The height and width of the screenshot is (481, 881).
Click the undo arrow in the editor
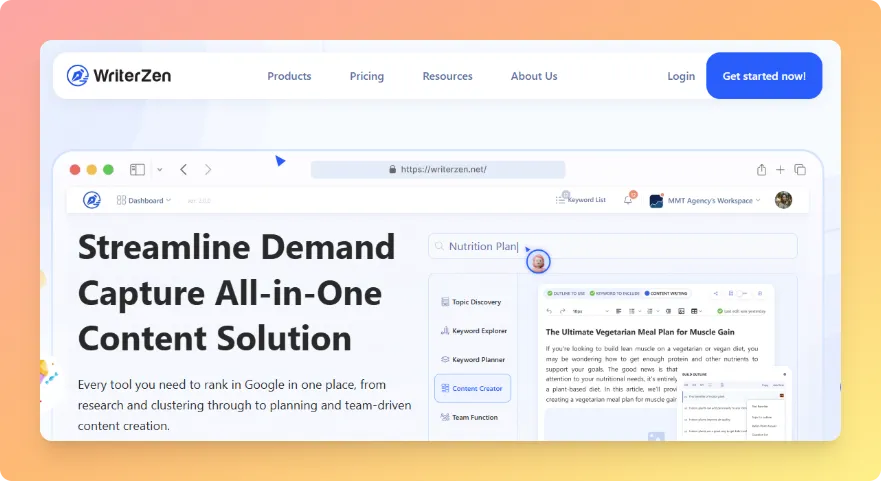pos(549,311)
